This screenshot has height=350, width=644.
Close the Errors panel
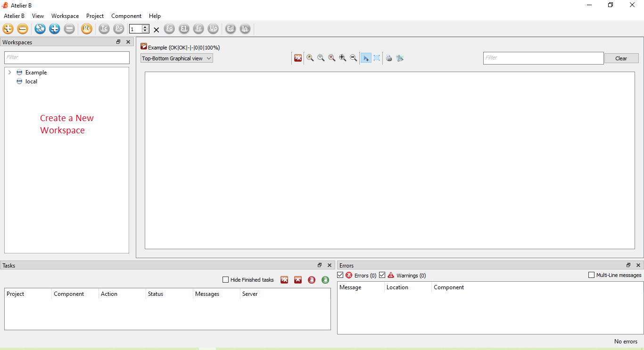(638, 265)
